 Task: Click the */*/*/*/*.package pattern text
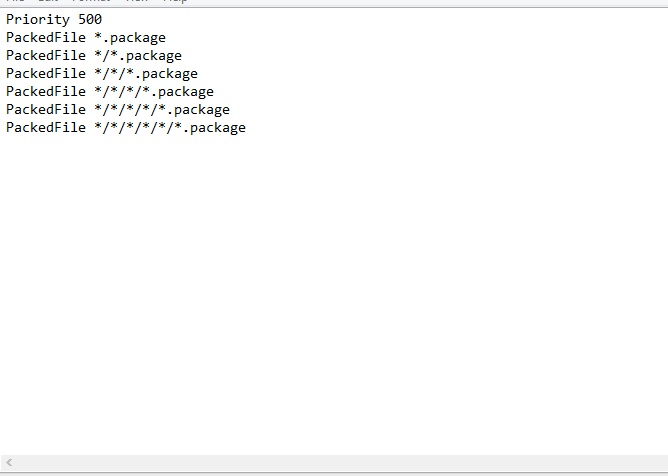(162, 110)
